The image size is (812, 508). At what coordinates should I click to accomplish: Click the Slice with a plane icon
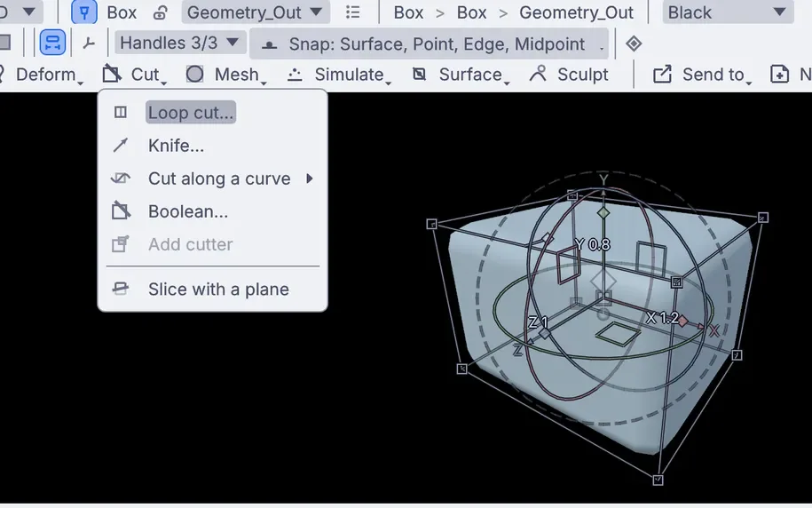[x=121, y=289]
